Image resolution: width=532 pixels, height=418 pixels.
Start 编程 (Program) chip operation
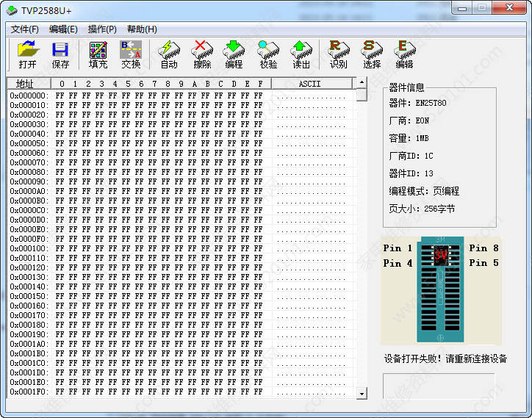[234, 55]
